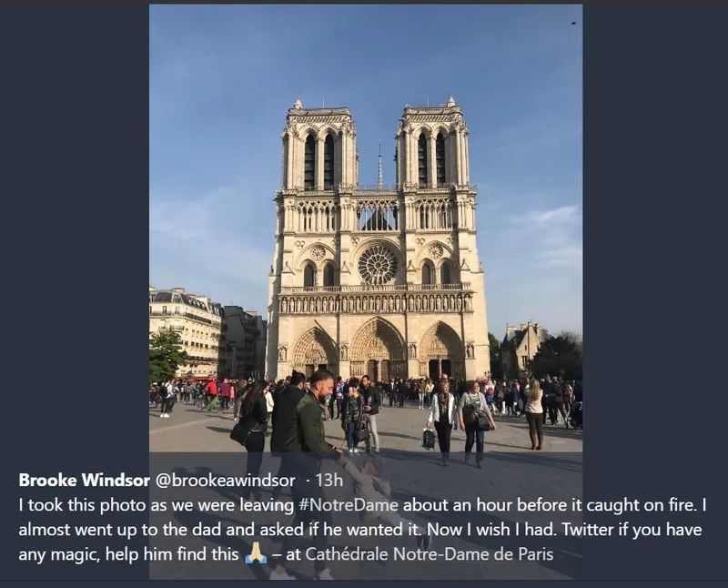This screenshot has width=728, height=588.
Task: Click the tree on the photo's left side
Action: pos(166,353)
